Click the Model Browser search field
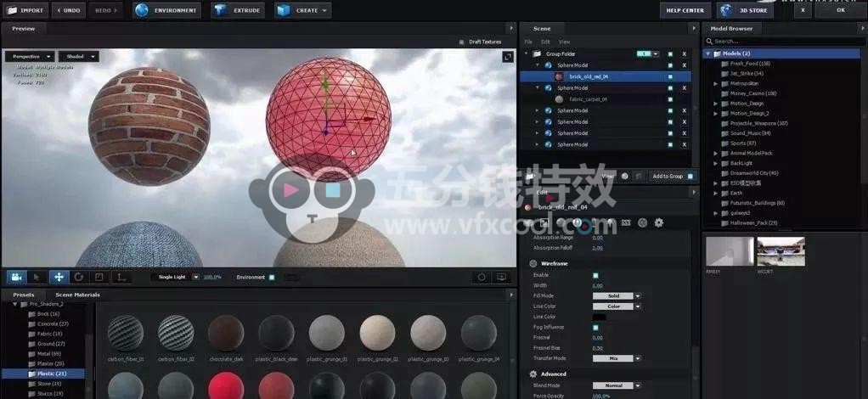868x399 pixels. point(785,42)
